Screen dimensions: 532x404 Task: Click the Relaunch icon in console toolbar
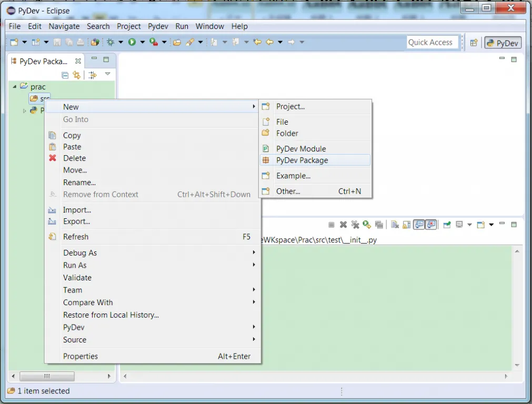point(367,225)
